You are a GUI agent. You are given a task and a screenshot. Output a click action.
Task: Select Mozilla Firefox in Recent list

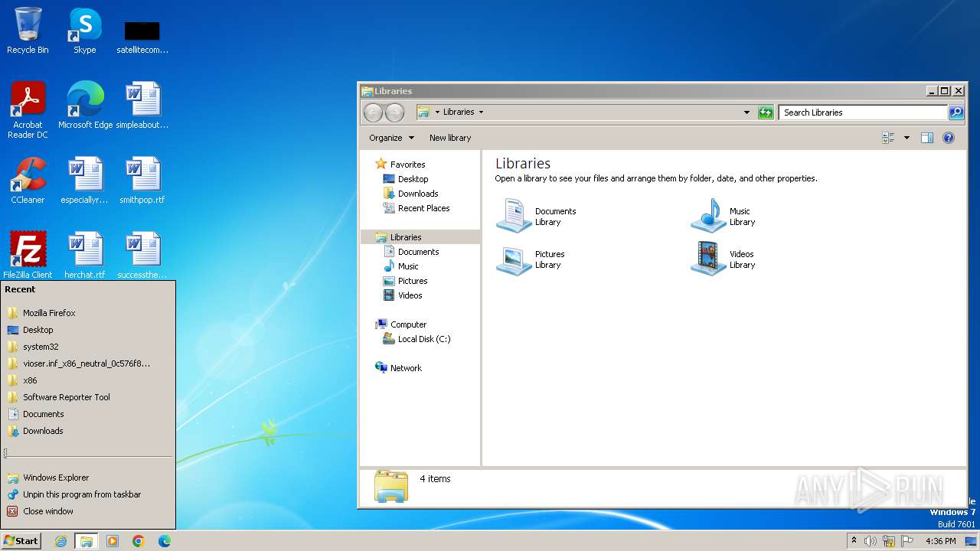click(88, 313)
